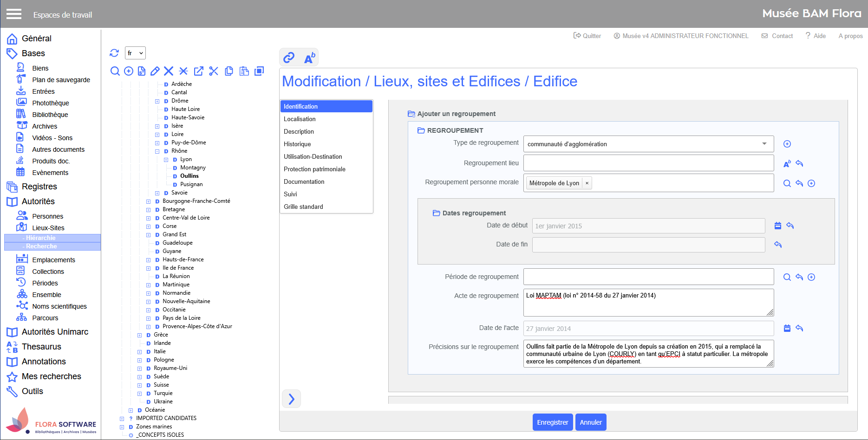
Task: Click the link chain icon above the form
Action: (289, 57)
